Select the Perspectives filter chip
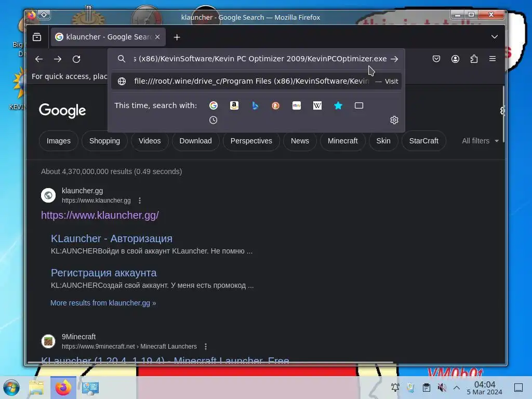Image resolution: width=532 pixels, height=399 pixels. [251, 141]
